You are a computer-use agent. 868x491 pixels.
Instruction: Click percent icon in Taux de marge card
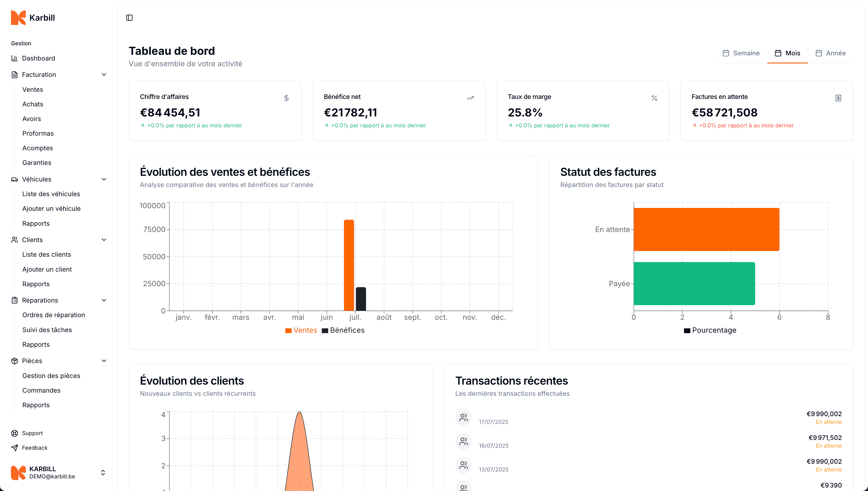[x=654, y=98]
